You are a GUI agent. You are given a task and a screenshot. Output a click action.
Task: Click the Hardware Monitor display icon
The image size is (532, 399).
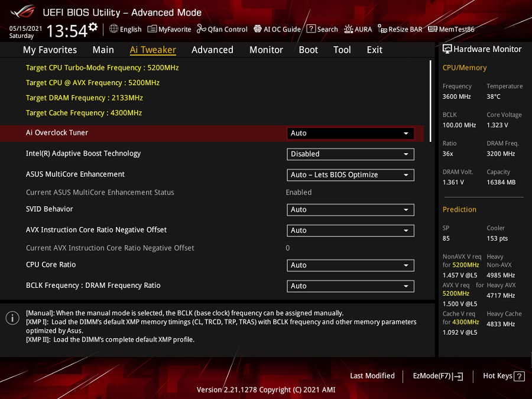pos(447,49)
